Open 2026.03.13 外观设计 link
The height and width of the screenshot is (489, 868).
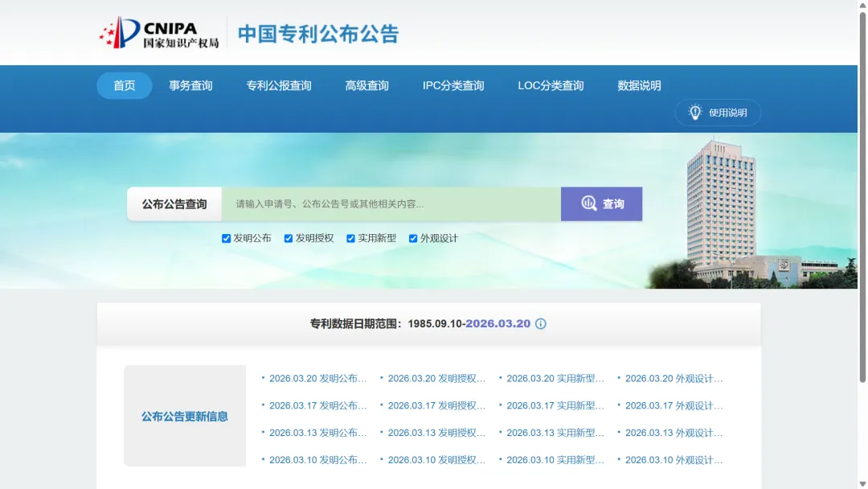point(674,433)
